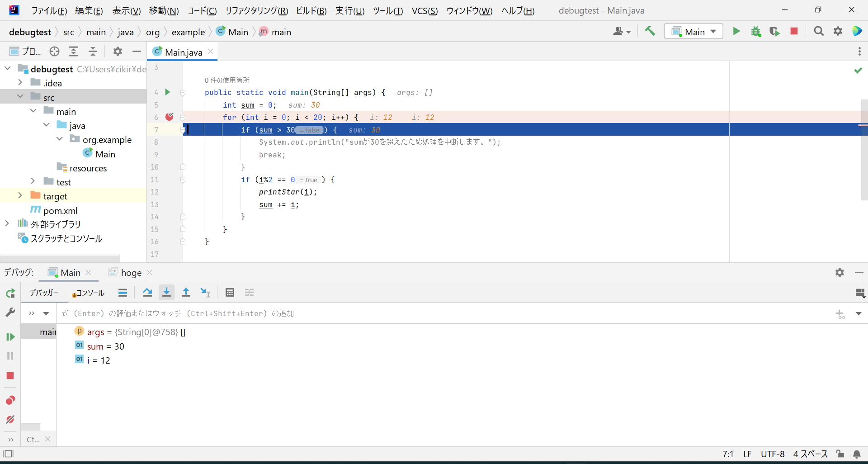
Task: Open the Main run configuration dropdown
Action: 693,31
